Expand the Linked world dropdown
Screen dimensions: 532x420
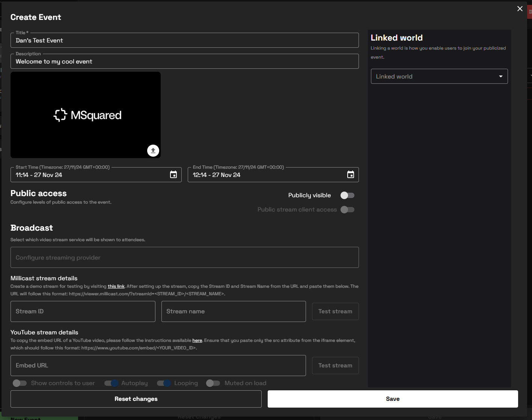(439, 76)
